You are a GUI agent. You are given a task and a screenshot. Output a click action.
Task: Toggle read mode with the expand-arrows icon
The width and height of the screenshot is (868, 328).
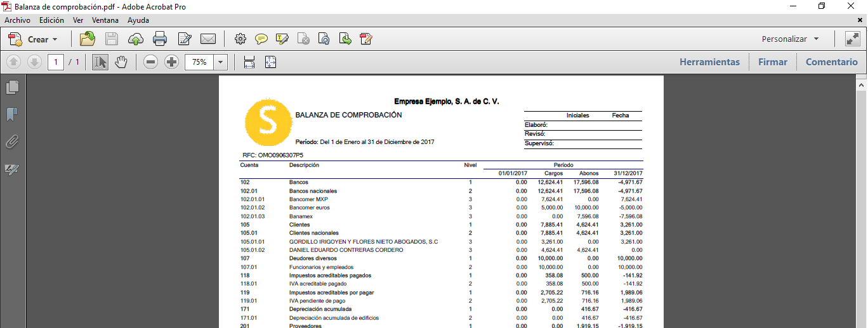pyautogui.click(x=852, y=39)
